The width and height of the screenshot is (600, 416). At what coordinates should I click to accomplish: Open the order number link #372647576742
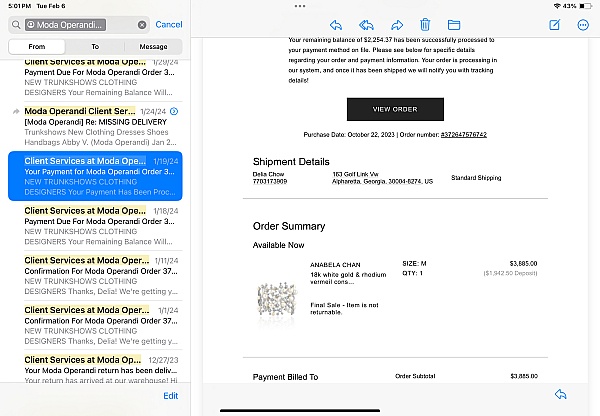pyautogui.click(x=464, y=135)
